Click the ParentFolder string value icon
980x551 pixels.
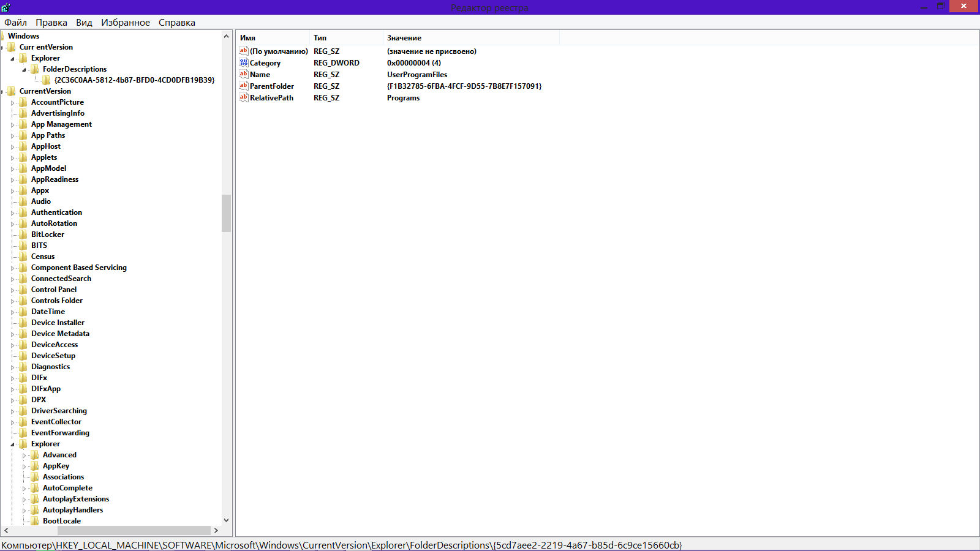click(244, 86)
